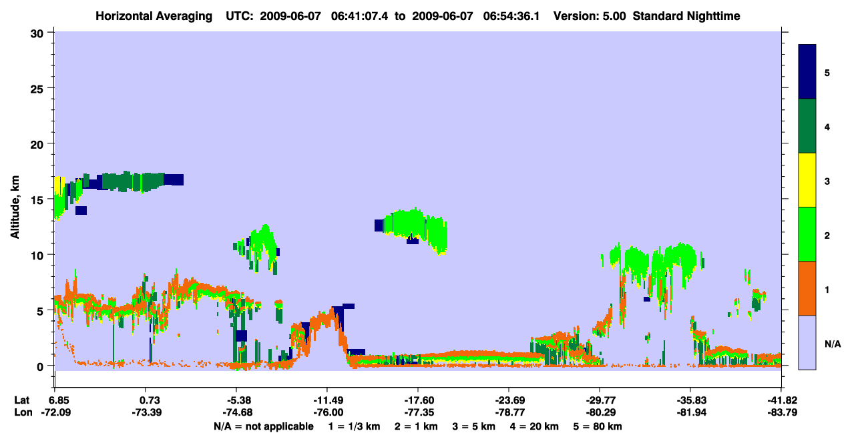Click the dark blue level 5 color swatch
Viewport: 868px width, 445px height.
pyautogui.click(x=807, y=72)
